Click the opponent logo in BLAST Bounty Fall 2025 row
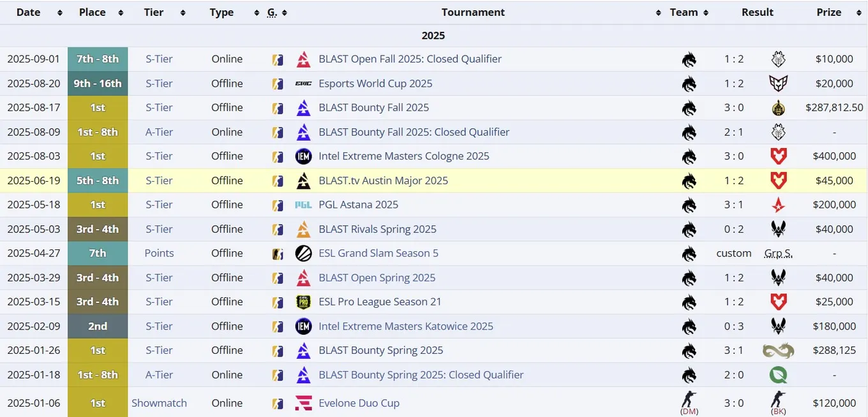Viewport: 868px width, 417px height. coord(778,108)
